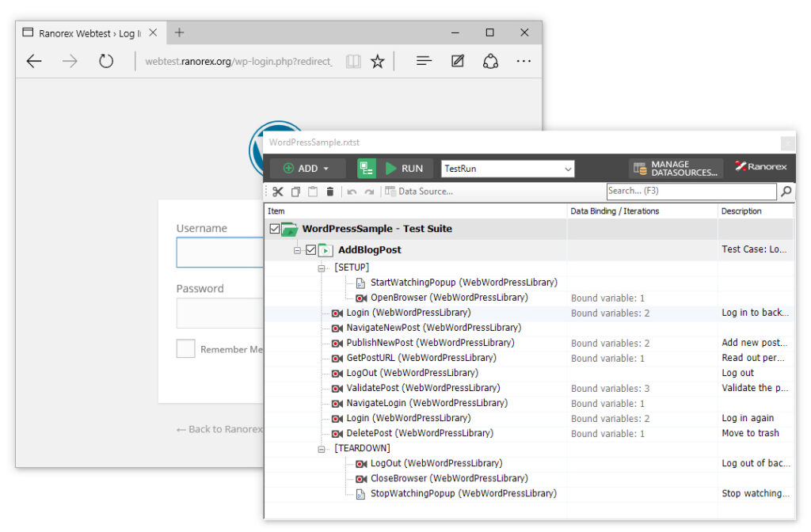Screen dimensions: 811x532
Task: Click the browser address bar URL
Action: 238,62
